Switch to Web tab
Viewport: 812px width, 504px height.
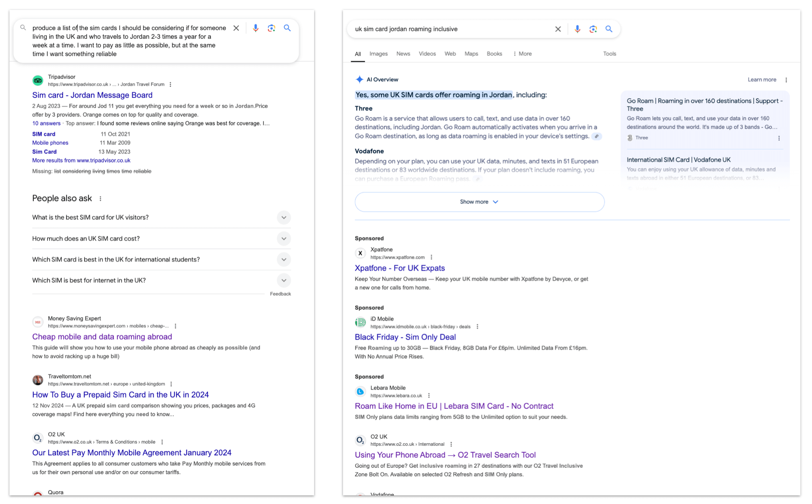pyautogui.click(x=450, y=54)
